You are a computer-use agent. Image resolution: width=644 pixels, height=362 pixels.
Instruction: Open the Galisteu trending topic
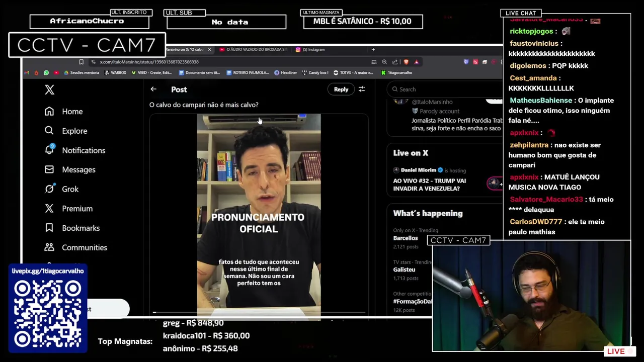[x=404, y=269]
